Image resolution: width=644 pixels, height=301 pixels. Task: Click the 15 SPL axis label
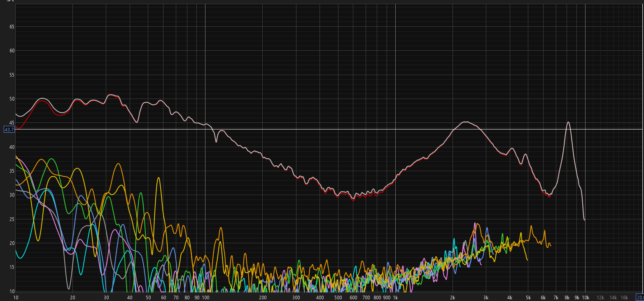pyautogui.click(x=12, y=267)
